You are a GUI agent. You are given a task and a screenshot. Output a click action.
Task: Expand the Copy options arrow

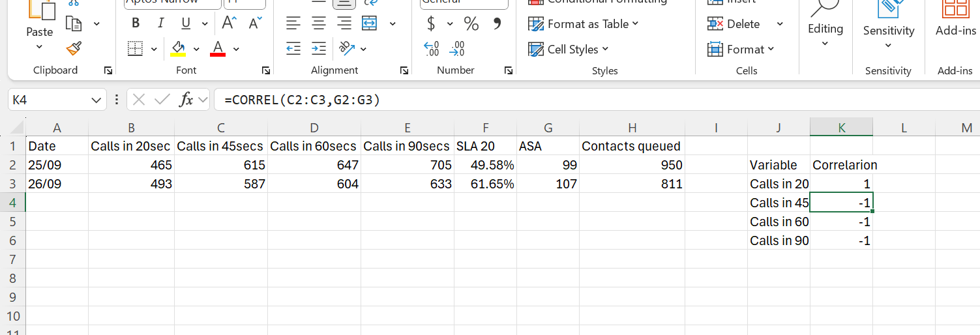point(97,25)
